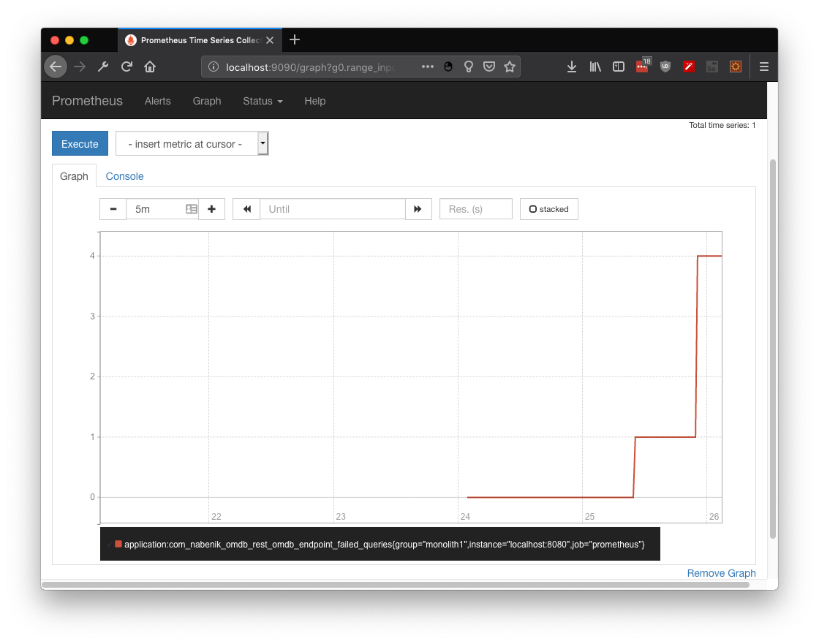
Task: Click the Execute button
Action: [x=80, y=143]
